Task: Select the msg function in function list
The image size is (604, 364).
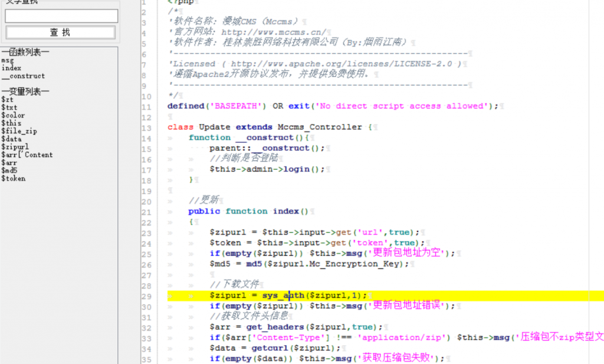Action: point(7,61)
